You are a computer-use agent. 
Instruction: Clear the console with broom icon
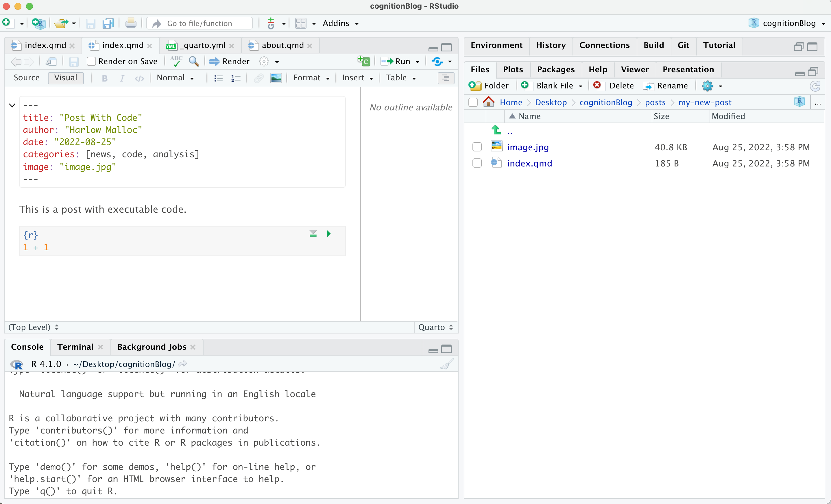(x=446, y=364)
